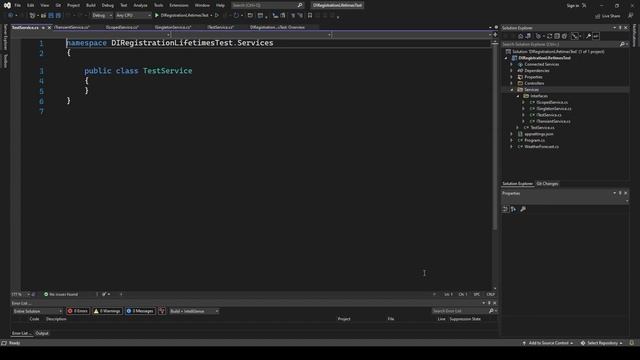Open the View menu
640x360 pixels.
(44, 5)
